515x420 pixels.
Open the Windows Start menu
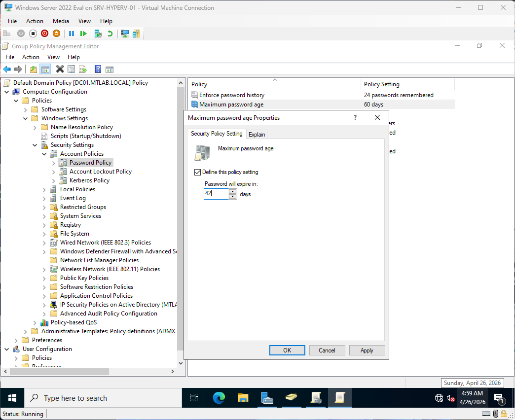[12, 398]
